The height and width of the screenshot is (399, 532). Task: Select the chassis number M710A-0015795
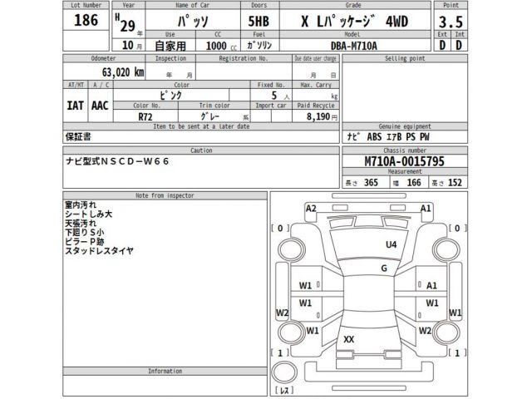(405, 161)
